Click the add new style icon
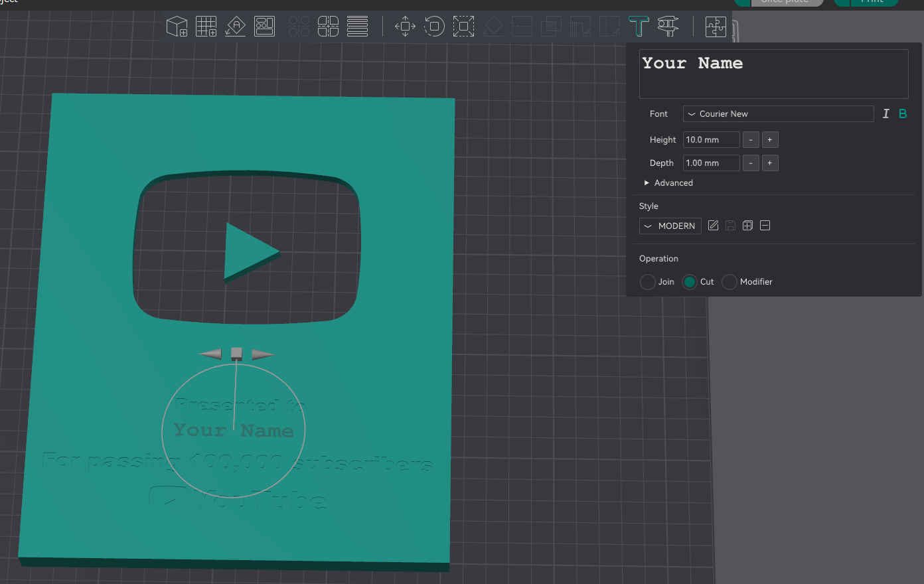This screenshot has width=924, height=584. [x=747, y=226]
